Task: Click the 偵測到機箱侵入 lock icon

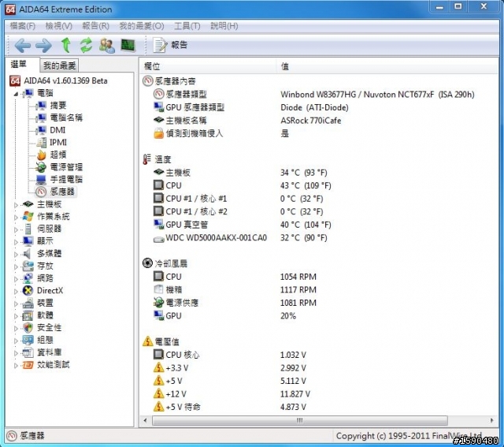Action: tap(158, 133)
